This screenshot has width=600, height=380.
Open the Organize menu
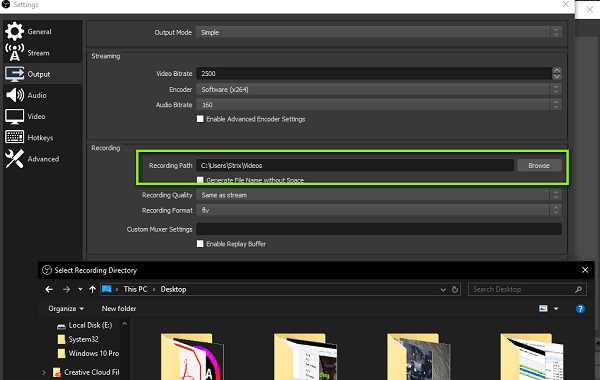coord(66,308)
